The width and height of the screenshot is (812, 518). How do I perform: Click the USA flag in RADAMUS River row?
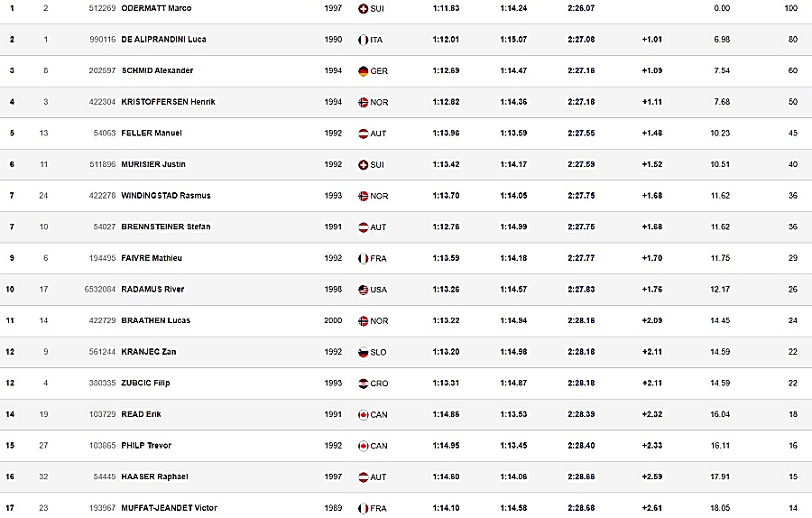click(x=363, y=290)
